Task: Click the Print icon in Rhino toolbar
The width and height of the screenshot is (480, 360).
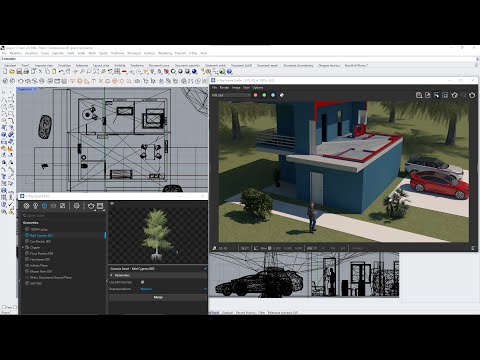Action: coord(26,71)
